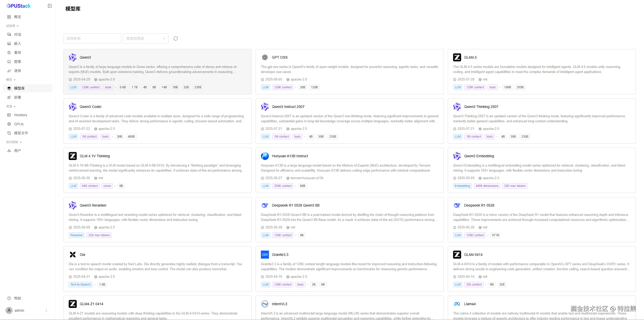Focus the model name search field
This screenshot has height=320, width=644.
(x=92, y=38)
